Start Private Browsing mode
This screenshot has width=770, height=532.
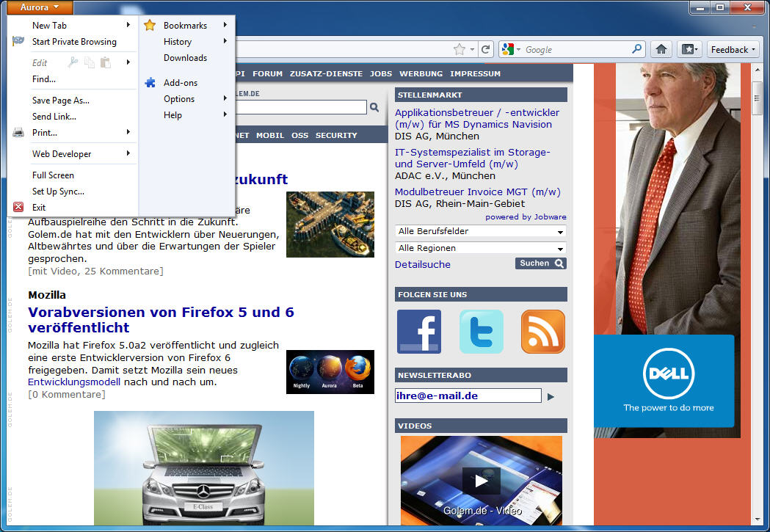76,42
